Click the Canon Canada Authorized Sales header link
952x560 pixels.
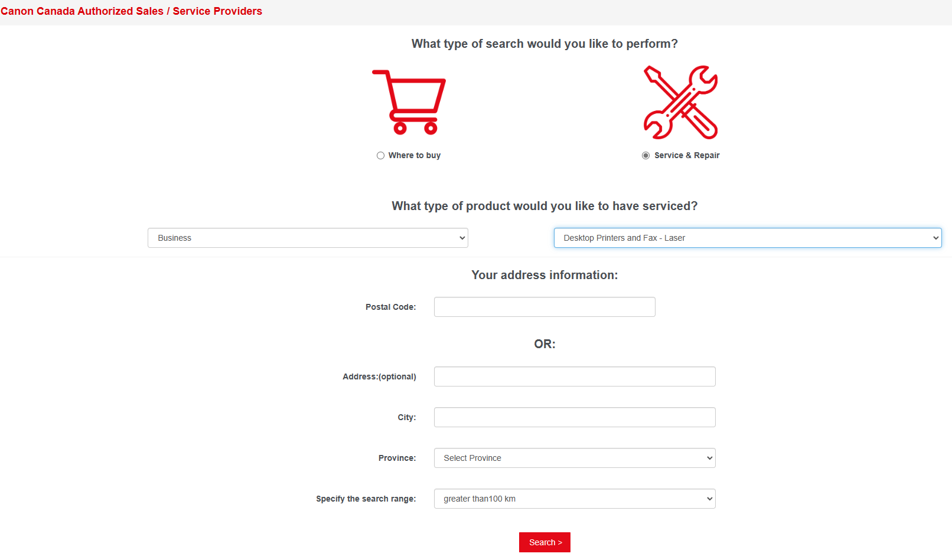coord(131,11)
